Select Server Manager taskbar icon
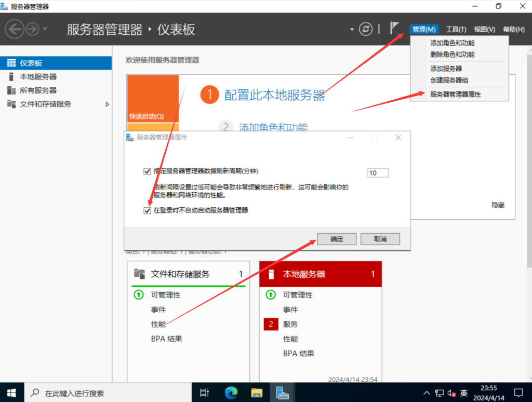Image resolution: width=532 pixels, height=402 pixels. pos(282,393)
